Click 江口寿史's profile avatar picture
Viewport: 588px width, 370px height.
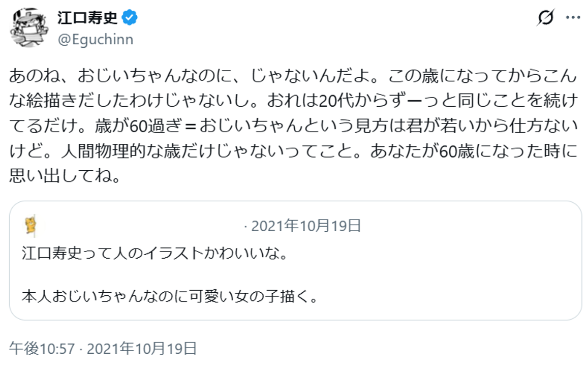click(29, 28)
